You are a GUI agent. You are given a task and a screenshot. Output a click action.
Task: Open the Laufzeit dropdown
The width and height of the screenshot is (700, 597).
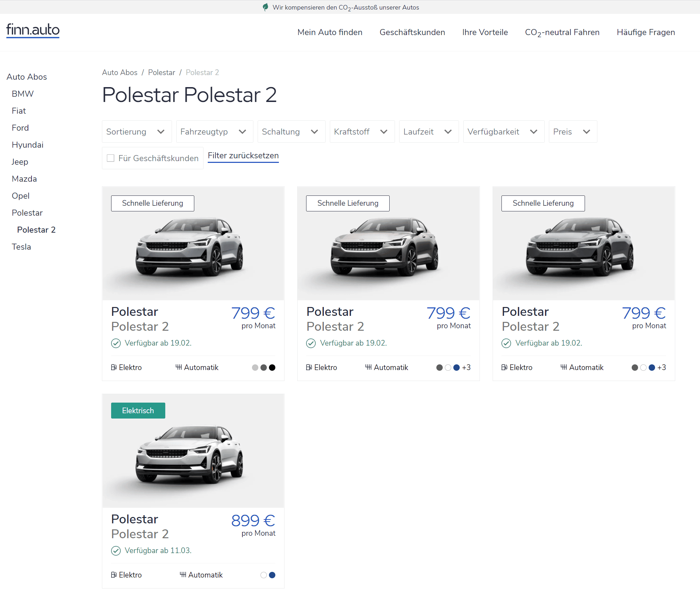(429, 132)
